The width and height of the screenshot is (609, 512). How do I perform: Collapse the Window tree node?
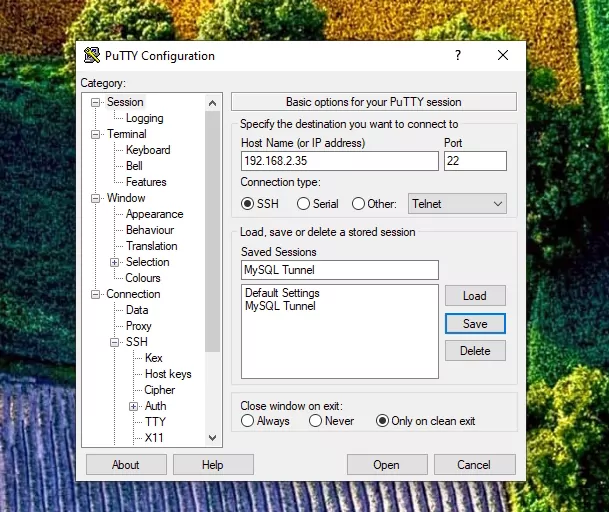(x=95, y=198)
